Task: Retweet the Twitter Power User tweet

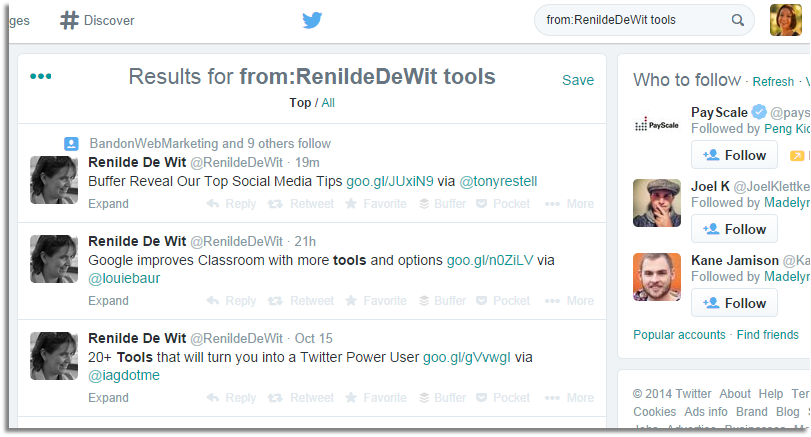Action: point(301,398)
